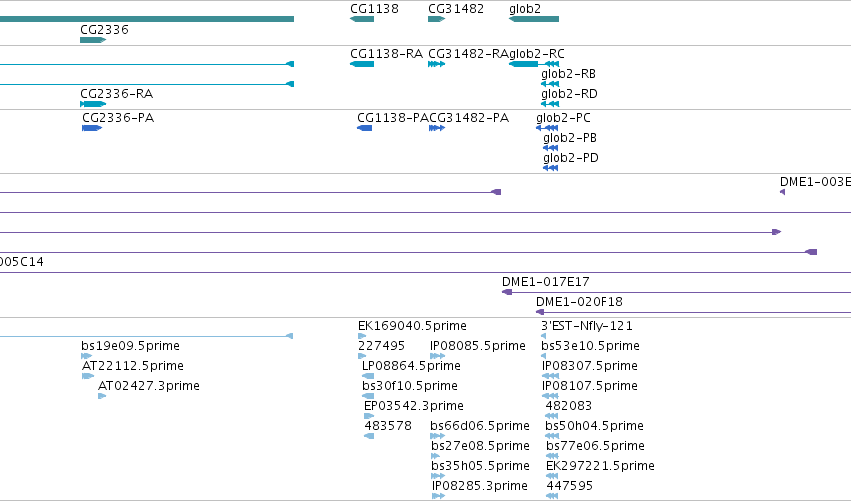The image size is (851, 501).
Task: Click the CG31482-PA protein label
Action: [469, 118]
